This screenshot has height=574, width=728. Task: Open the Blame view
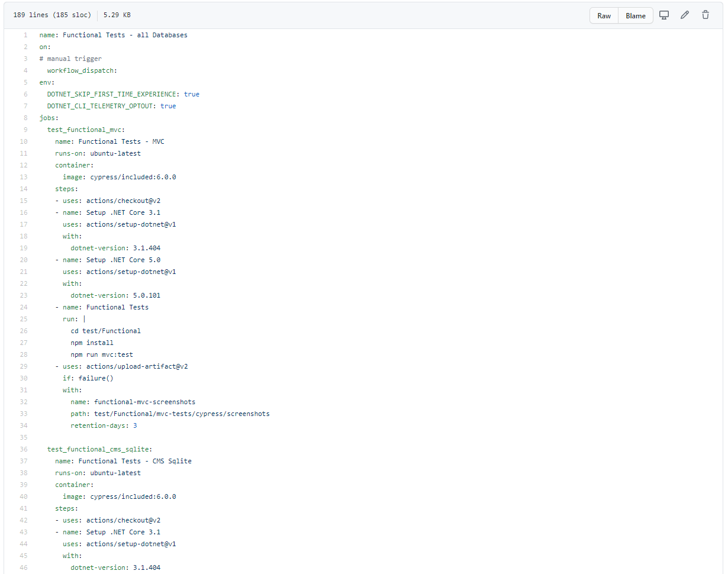(x=636, y=15)
